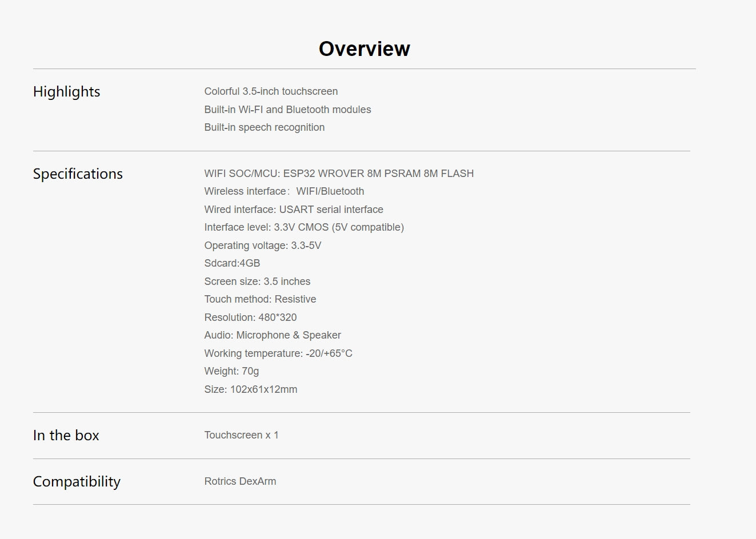Click Built-in speech recognition line
Viewport: 756px width, 539px height.
pos(264,127)
